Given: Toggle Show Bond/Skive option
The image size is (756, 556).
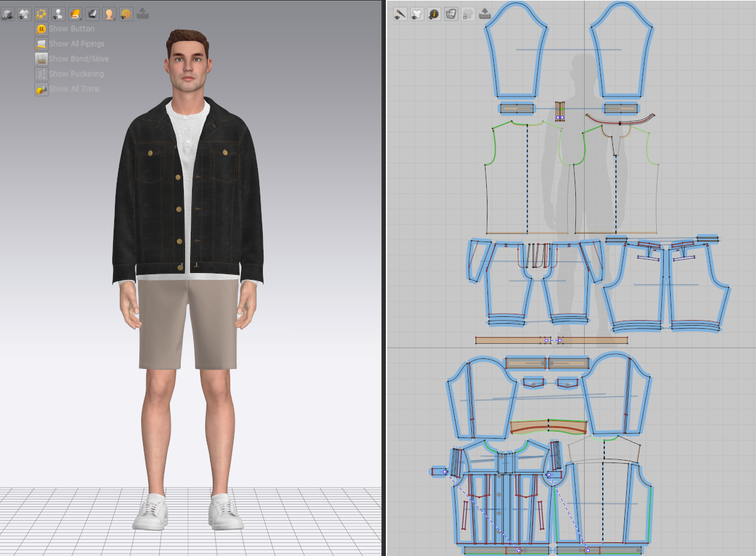Looking at the screenshot, I should [72, 59].
